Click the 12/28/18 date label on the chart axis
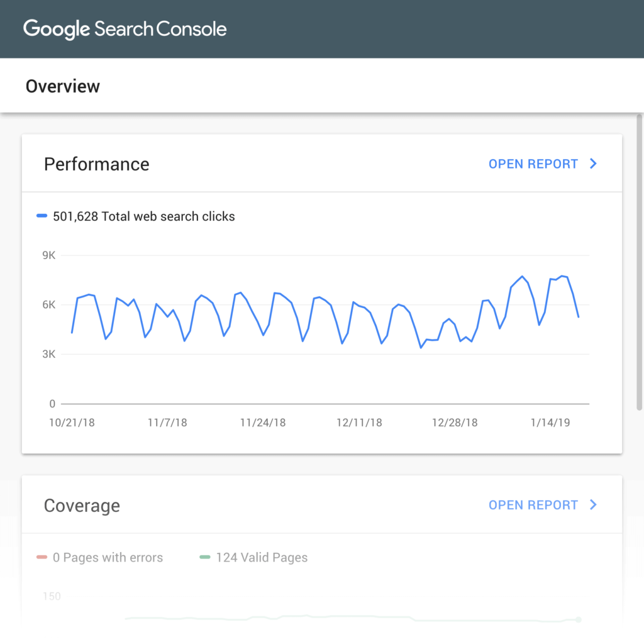 pos(455,423)
